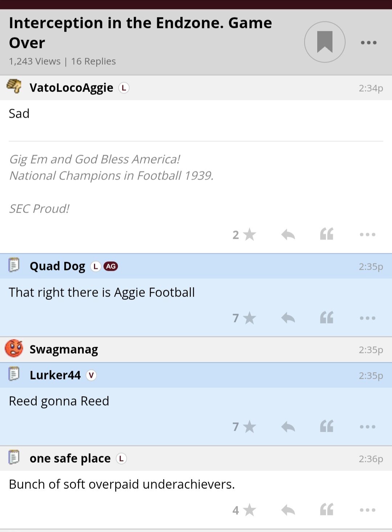Star the "Reed gonna Reed" post
The image size is (392, 532).
coord(249,427)
